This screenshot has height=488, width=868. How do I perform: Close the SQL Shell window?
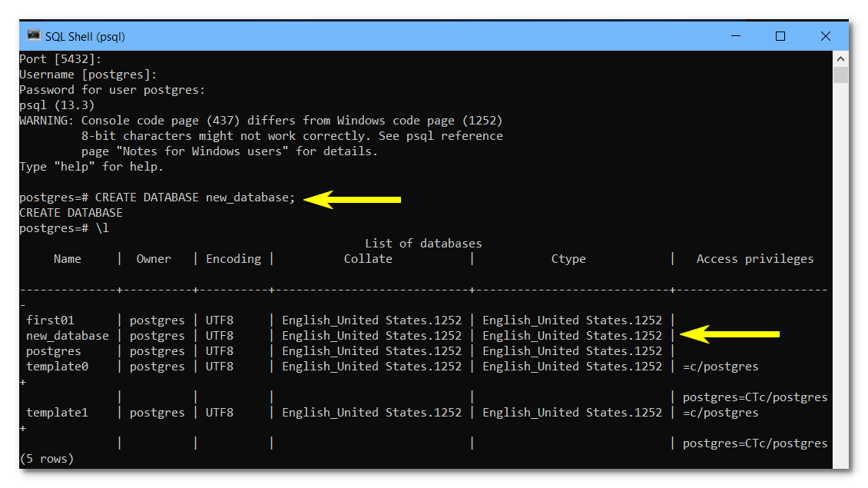click(826, 36)
